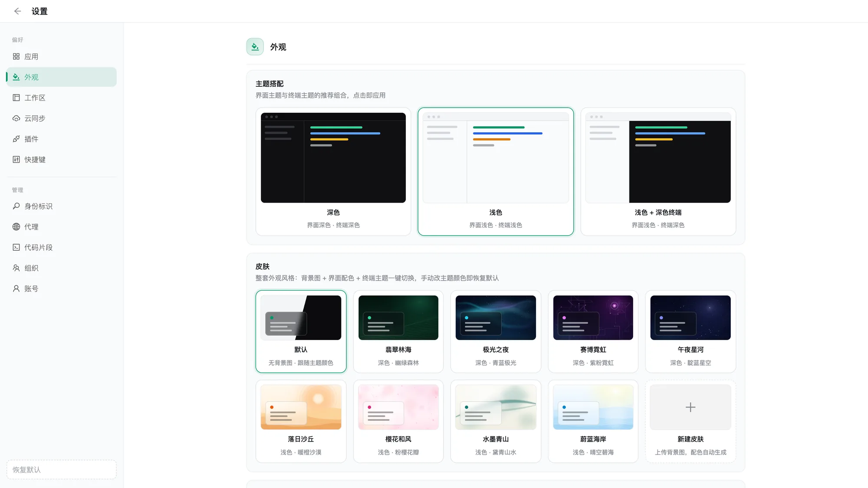
Task: Apply the 翡翠林海 skin thumbnail
Action: (x=398, y=318)
